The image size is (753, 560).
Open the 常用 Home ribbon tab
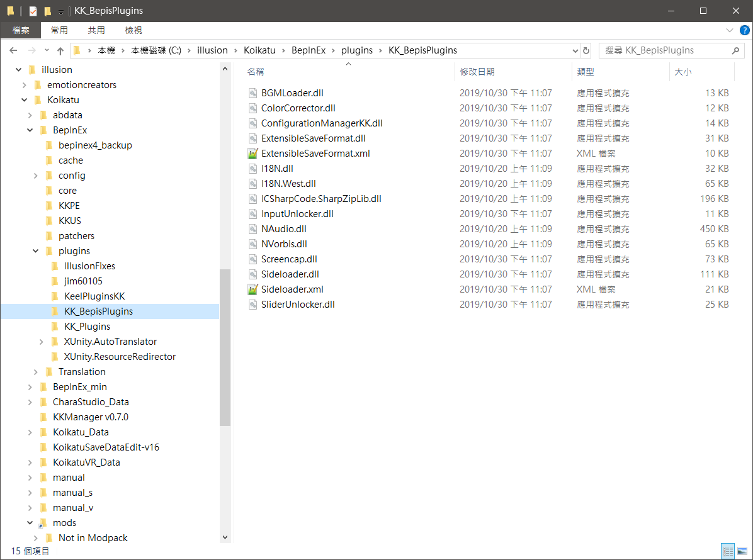(x=59, y=30)
